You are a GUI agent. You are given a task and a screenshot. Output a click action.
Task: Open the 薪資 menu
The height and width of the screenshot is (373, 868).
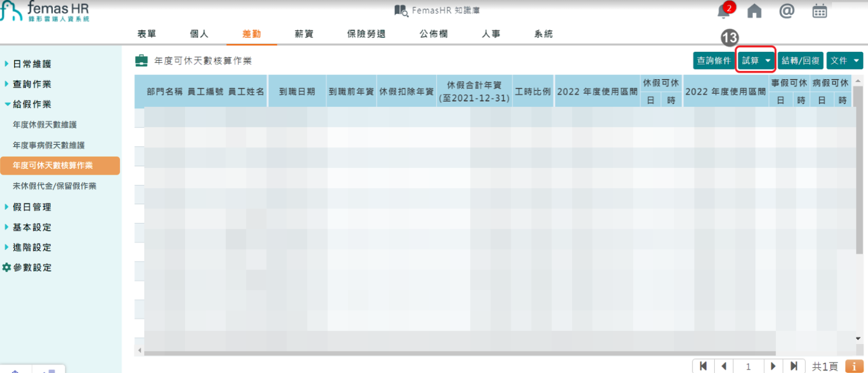point(304,34)
